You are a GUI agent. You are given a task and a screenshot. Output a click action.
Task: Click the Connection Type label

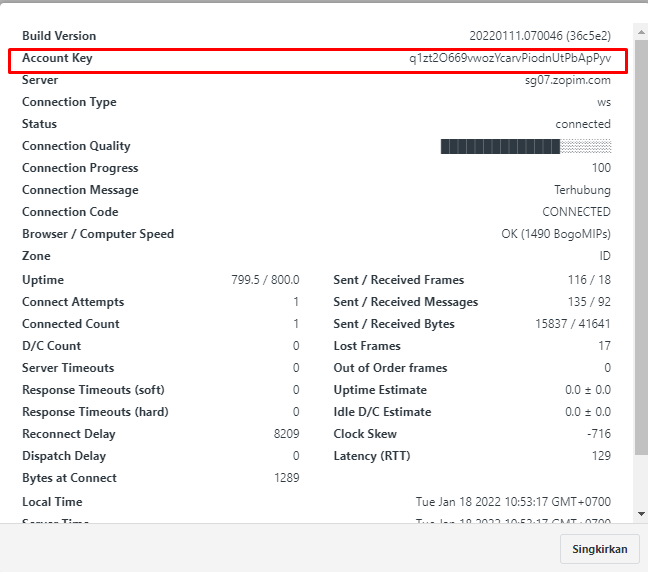[69, 102]
